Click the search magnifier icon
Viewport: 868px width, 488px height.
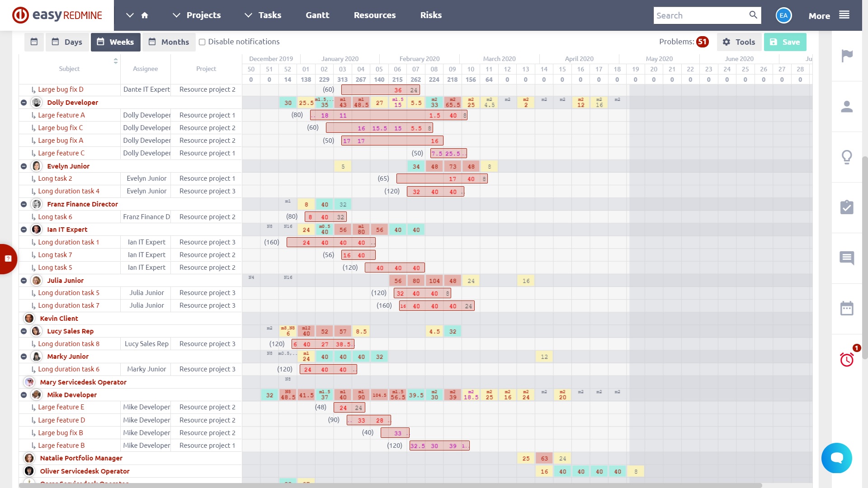(x=753, y=15)
